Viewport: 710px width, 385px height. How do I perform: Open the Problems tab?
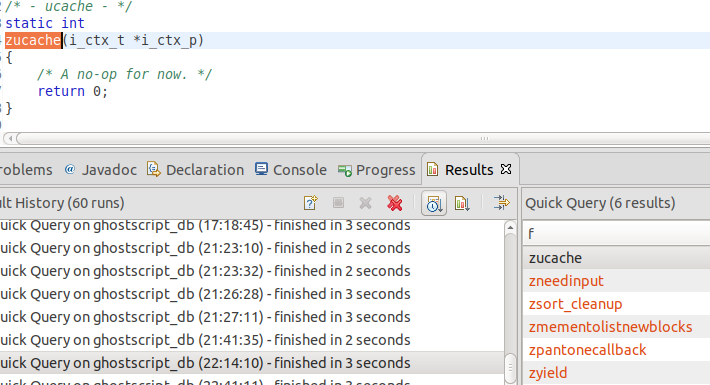click(26, 170)
